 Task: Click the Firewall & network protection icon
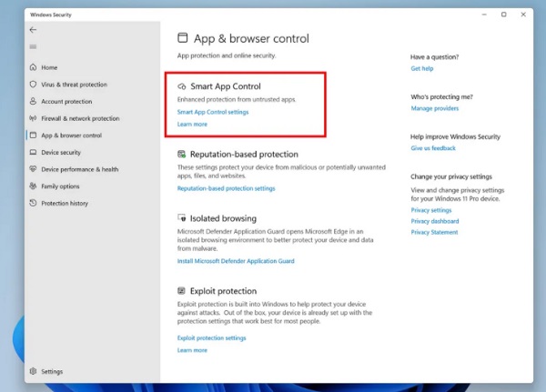coord(34,118)
